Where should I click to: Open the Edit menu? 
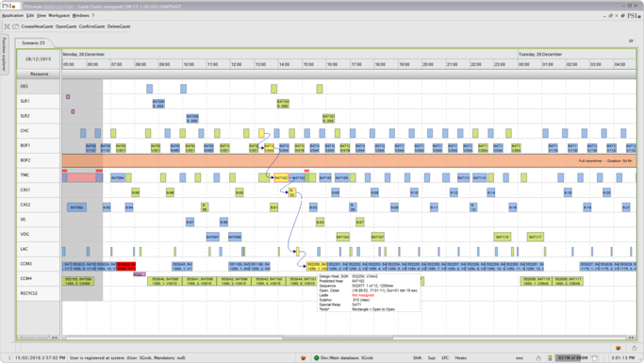[x=30, y=16]
